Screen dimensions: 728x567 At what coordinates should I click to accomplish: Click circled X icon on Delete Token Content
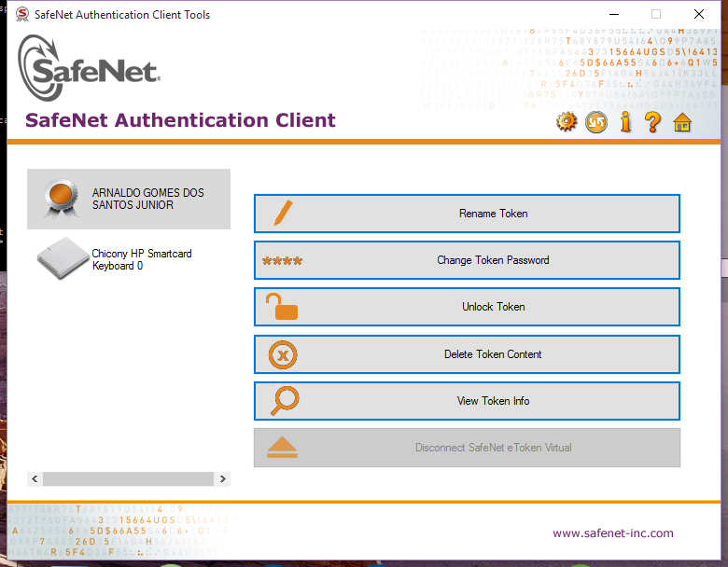pyautogui.click(x=283, y=355)
